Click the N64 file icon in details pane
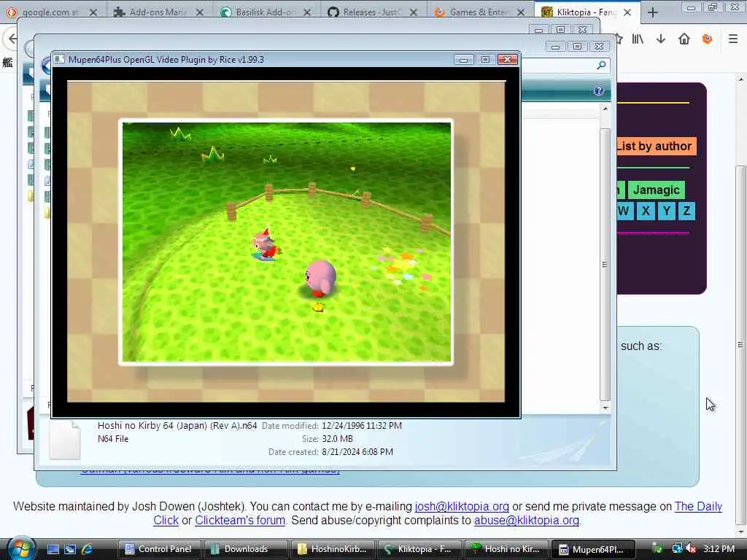The width and height of the screenshot is (747, 560). (65, 440)
